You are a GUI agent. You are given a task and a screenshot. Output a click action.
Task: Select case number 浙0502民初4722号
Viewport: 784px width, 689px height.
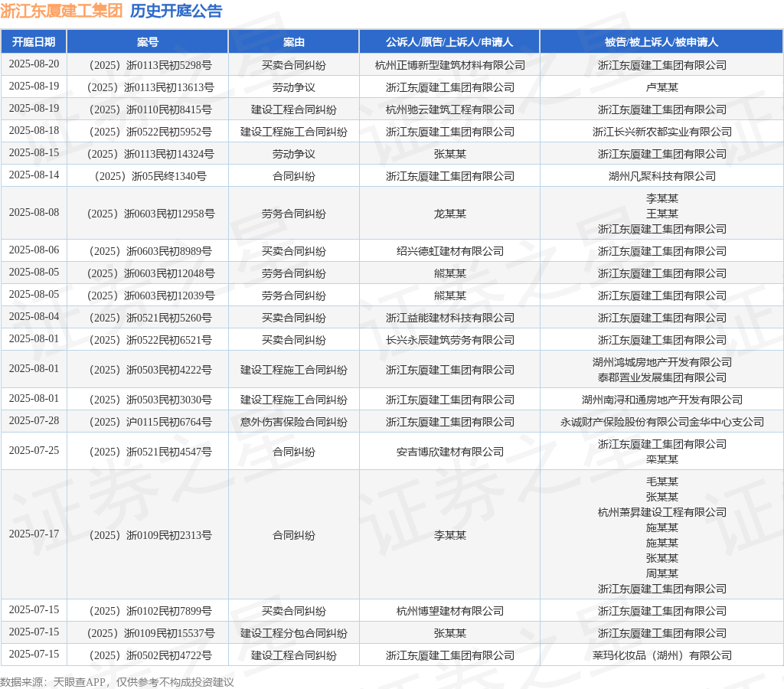[x=169, y=656]
